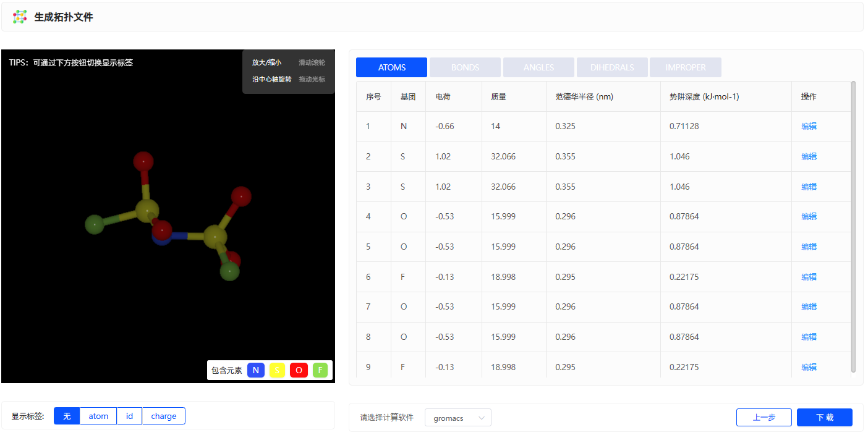
Task: Show charge labels on the molecule
Action: [164, 416]
